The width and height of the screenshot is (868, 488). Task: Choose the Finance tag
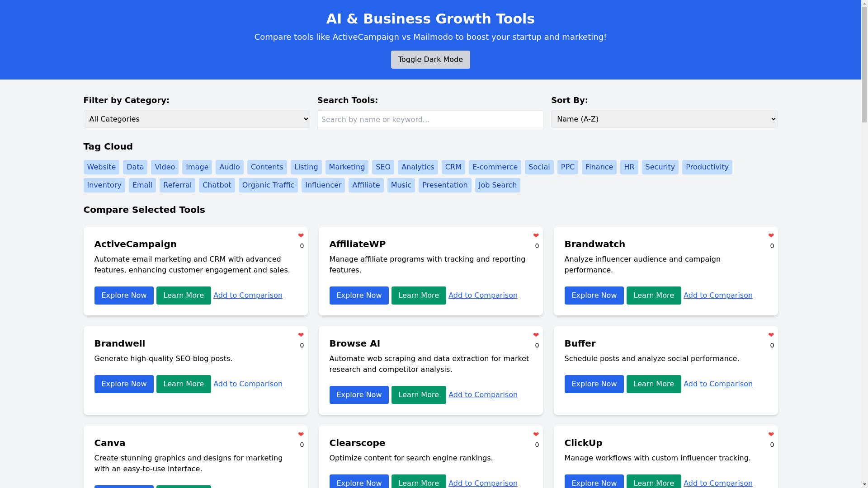(x=599, y=167)
